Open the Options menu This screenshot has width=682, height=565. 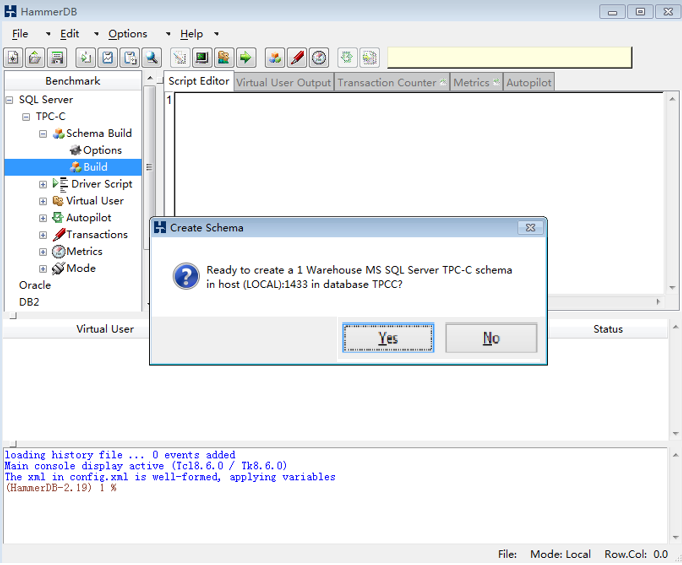[128, 34]
